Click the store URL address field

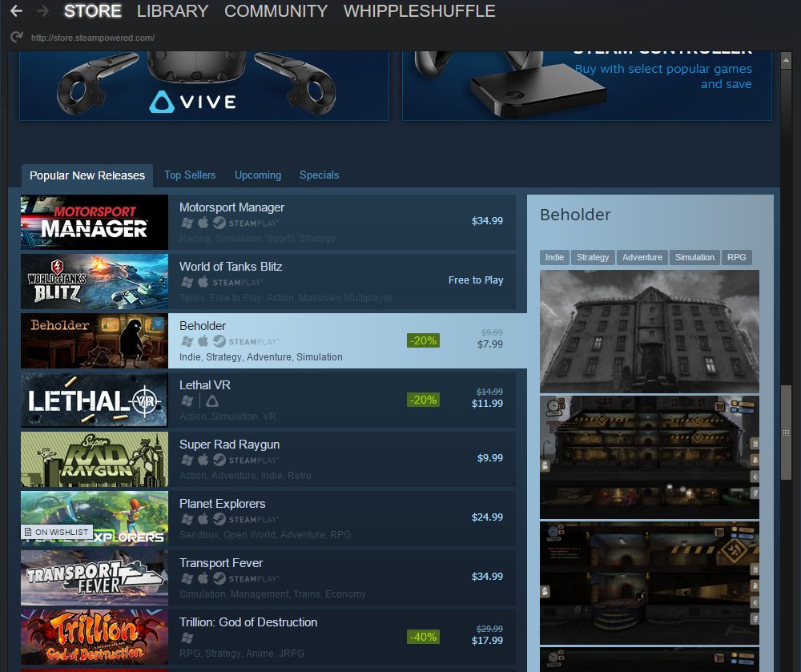click(x=93, y=38)
